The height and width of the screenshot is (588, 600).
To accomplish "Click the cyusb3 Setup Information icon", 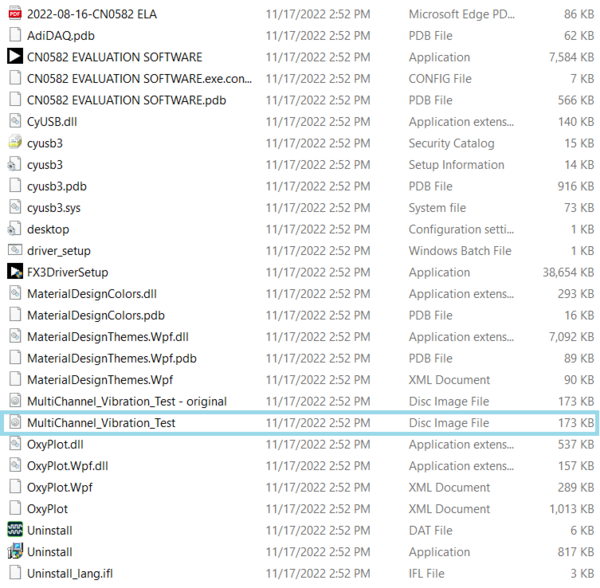I will (15, 165).
